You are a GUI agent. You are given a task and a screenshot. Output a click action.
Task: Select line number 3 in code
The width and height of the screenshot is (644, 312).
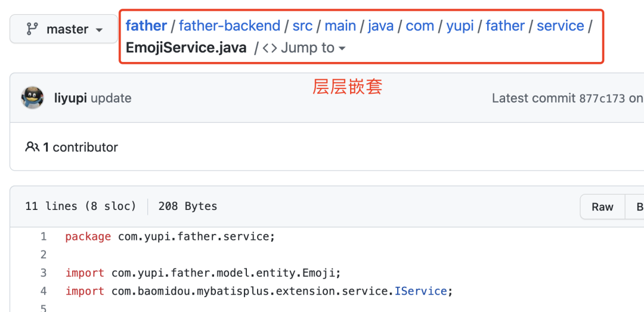44,273
